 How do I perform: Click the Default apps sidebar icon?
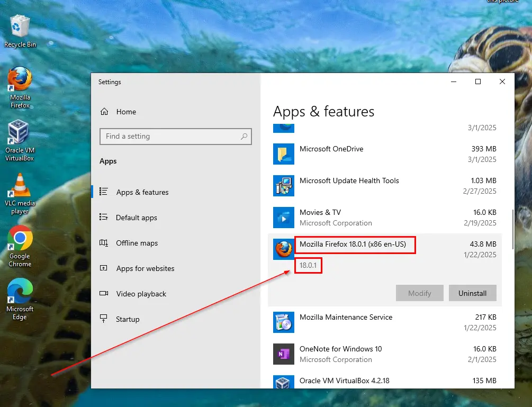pyautogui.click(x=103, y=217)
